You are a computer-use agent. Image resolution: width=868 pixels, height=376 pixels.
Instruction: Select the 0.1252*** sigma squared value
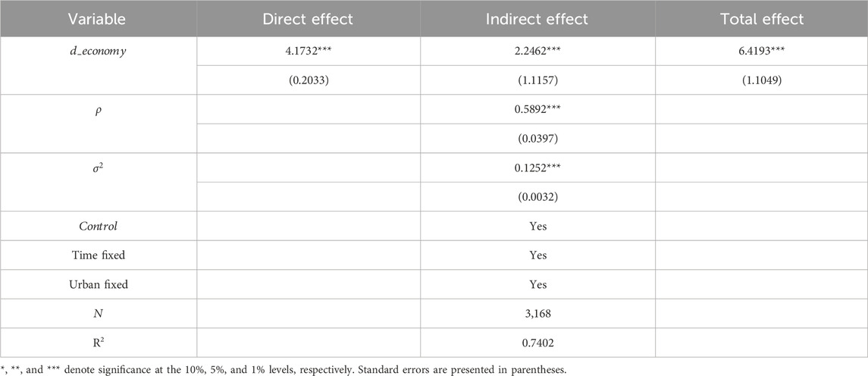[538, 166]
